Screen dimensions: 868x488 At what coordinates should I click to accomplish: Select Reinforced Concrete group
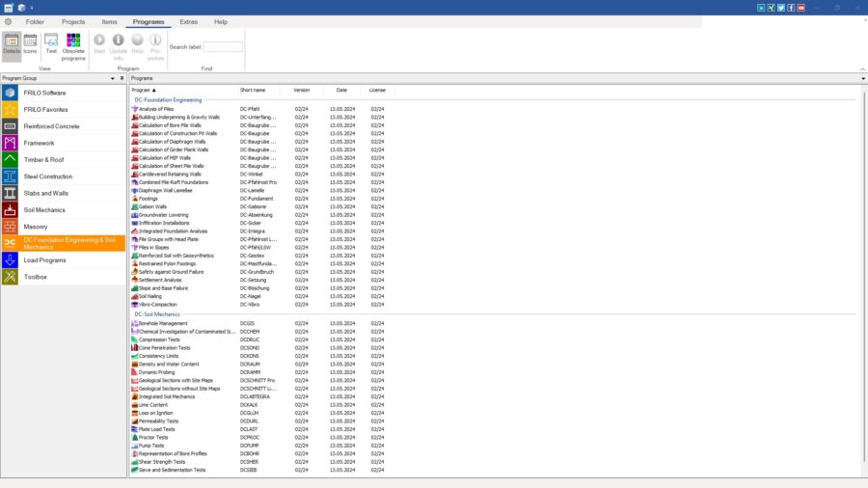click(x=63, y=126)
